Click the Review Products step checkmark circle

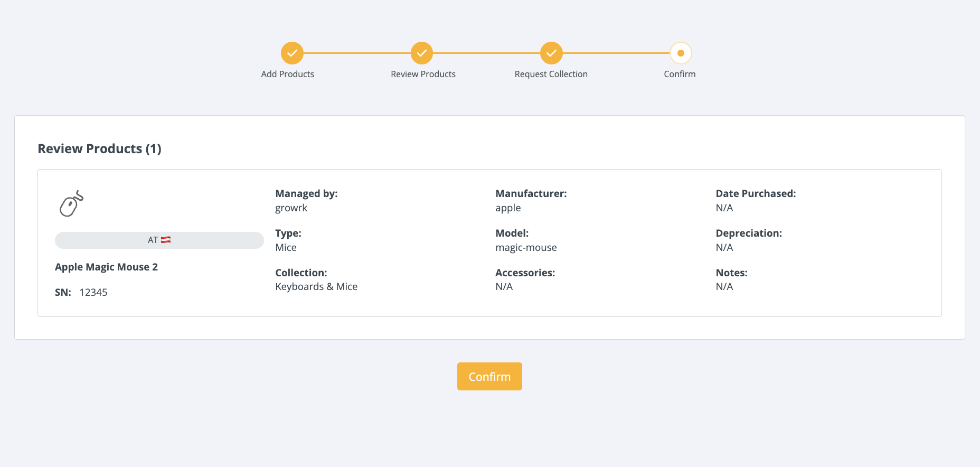click(x=421, y=53)
